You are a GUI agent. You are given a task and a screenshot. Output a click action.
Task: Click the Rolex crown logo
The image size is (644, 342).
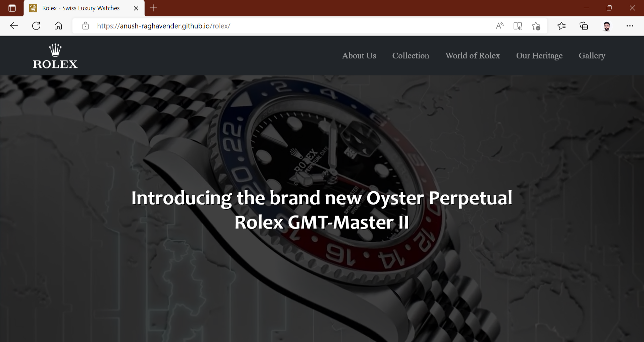point(55,56)
